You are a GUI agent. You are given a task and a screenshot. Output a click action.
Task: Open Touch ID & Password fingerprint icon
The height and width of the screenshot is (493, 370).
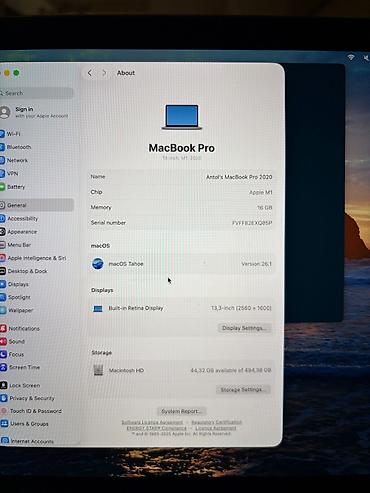[x=4, y=411]
